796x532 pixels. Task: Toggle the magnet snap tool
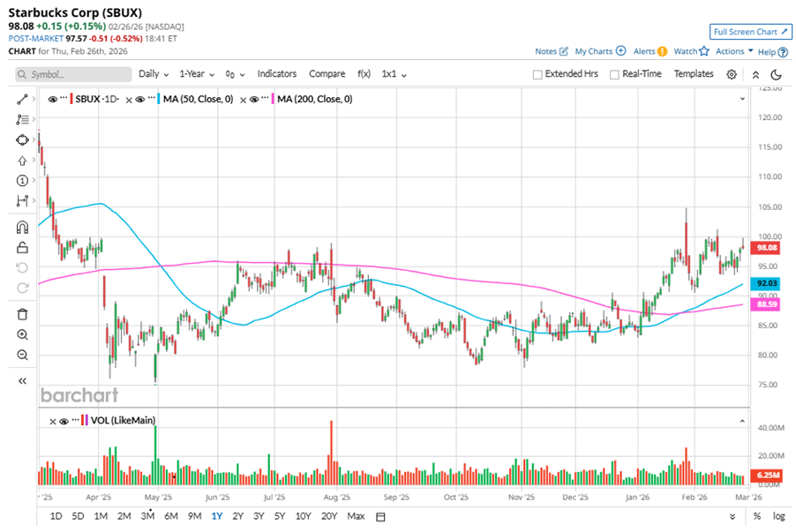pyautogui.click(x=22, y=227)
